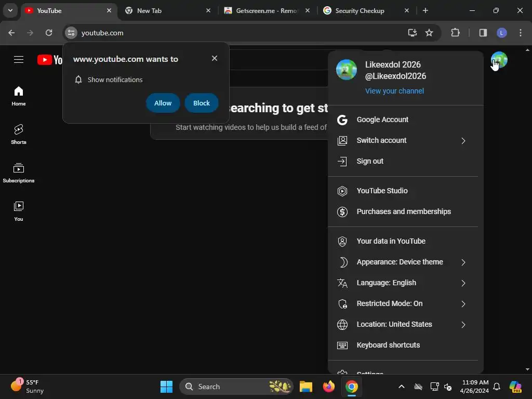
Task: Open Copilot from taskbar
Action: 515,387
